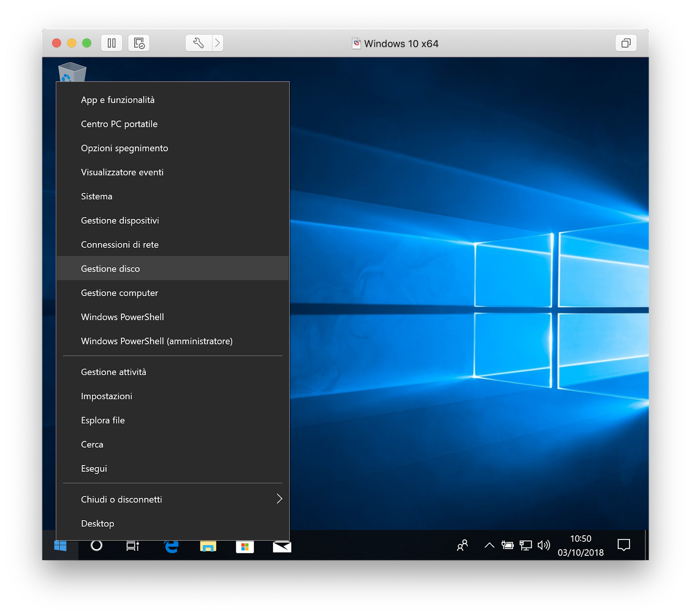
Task: Select Desktop in the menu
Action: [173, 524]
